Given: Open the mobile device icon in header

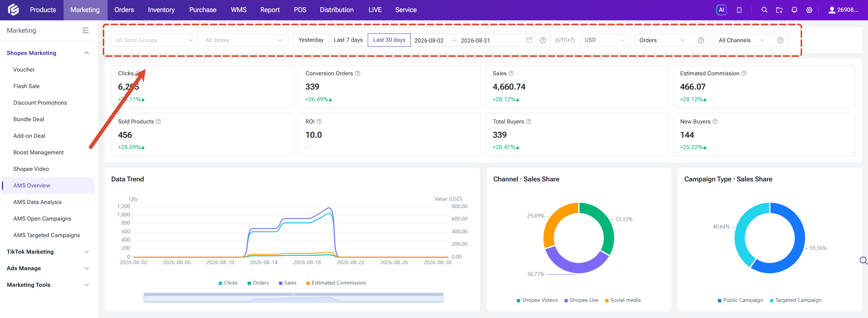Looking at the screenshot, I should (x=739, y=10).
